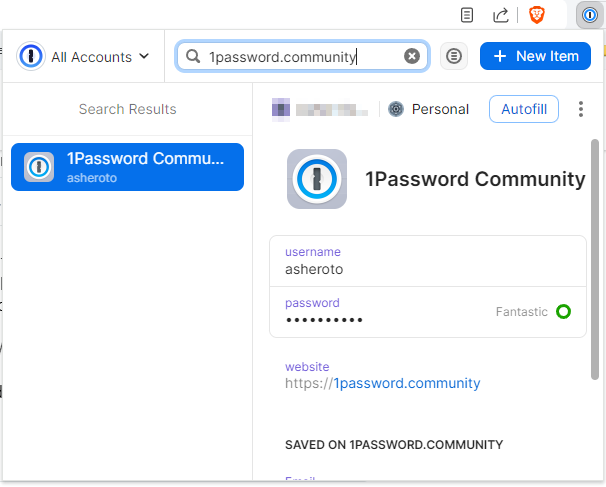Open the three-dot more options menu
The height and width of the screenshot is (487, 606).
[x=580, y=109]
